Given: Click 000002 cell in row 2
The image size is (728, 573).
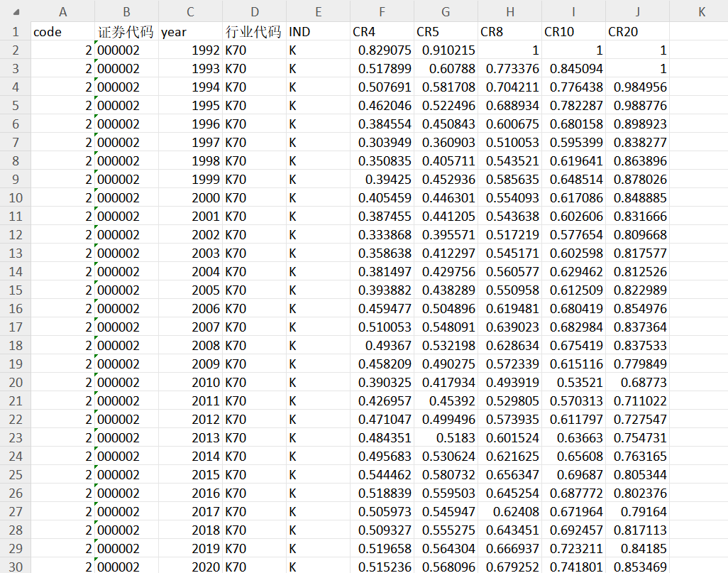Looking at the screenshot, I should coord(126,50).
